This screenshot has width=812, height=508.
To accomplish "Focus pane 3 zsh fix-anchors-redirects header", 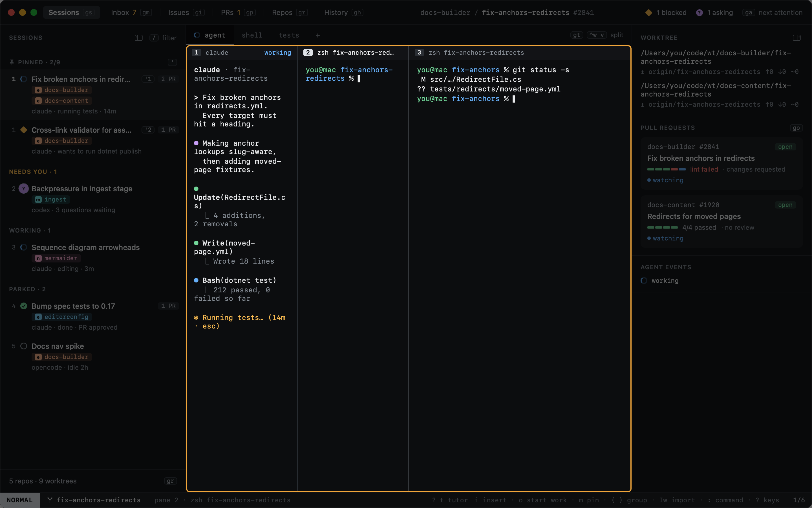I will pyautogui.click(x=519, y=52).
